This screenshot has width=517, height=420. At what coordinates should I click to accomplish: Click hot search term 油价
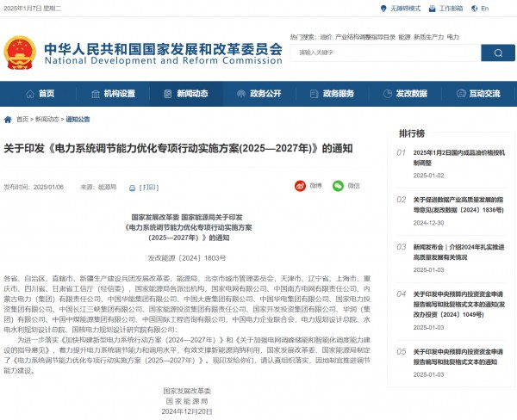coord(326,37)
